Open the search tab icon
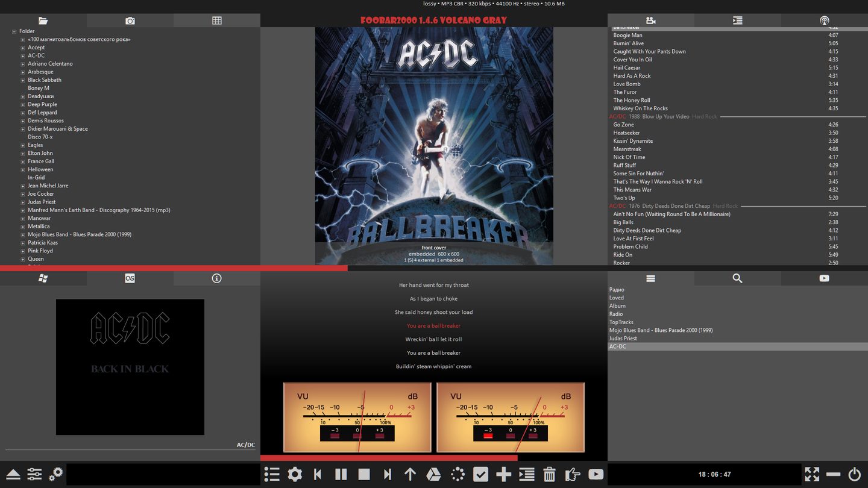 click(737, 278)
